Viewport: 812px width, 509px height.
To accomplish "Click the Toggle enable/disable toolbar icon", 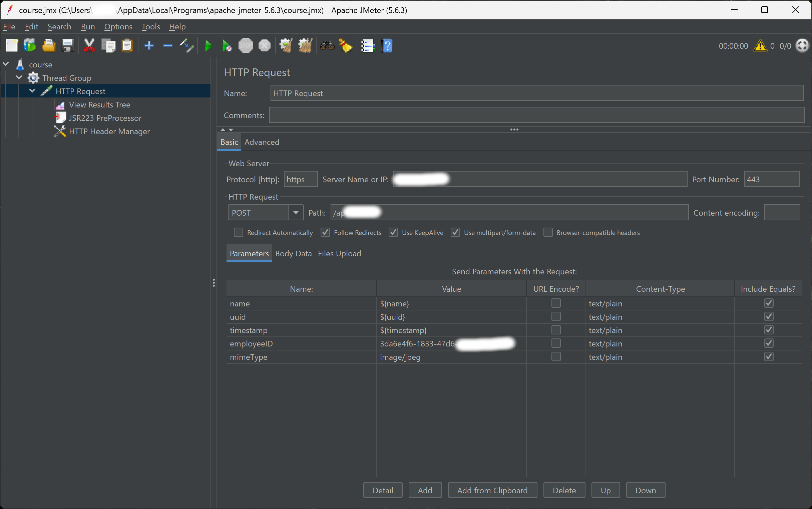I will [x=186, y=46].
